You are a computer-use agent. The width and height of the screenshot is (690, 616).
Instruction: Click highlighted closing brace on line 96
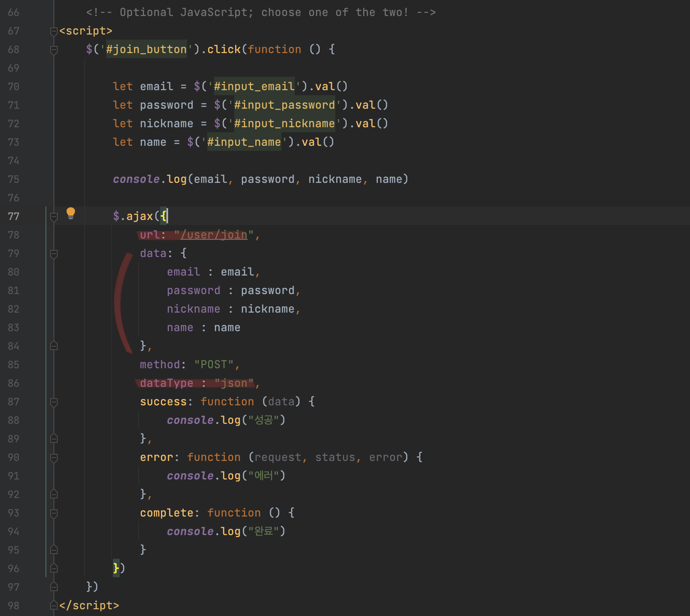116,568
